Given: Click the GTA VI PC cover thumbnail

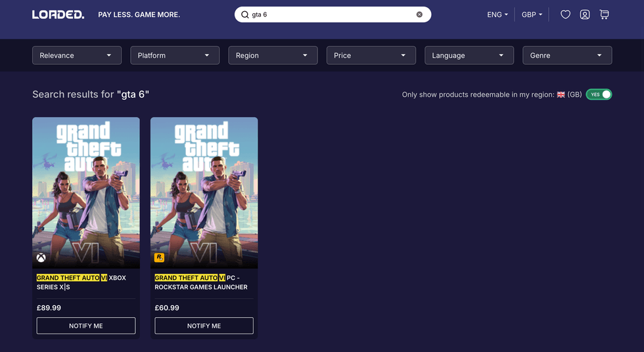Looking at the screenshot, I should [204, 193].
